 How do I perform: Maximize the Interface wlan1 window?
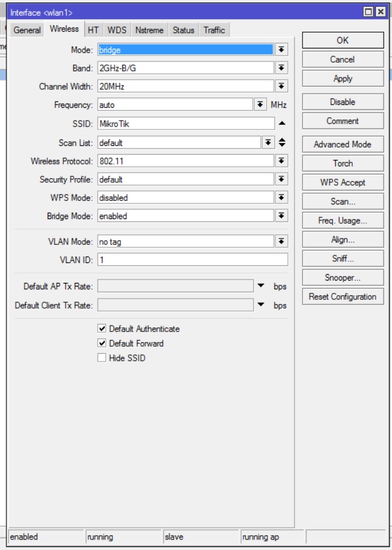[x=369, y=12]
